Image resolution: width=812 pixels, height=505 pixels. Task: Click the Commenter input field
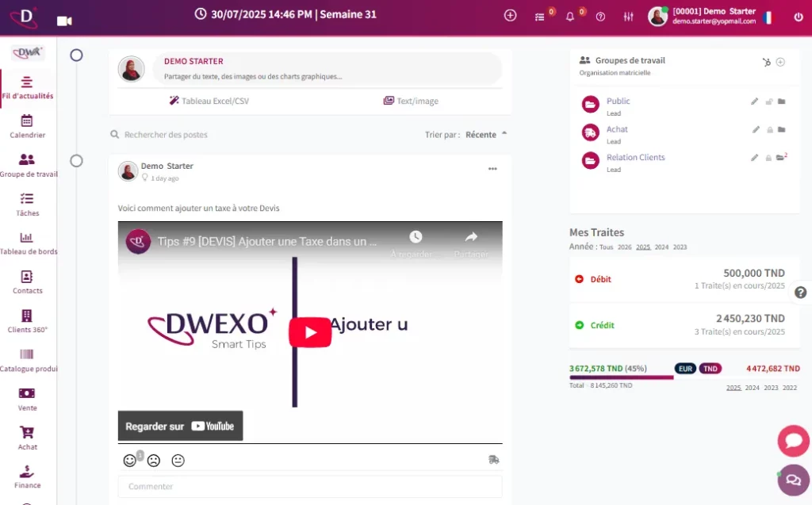coord(309,486)
